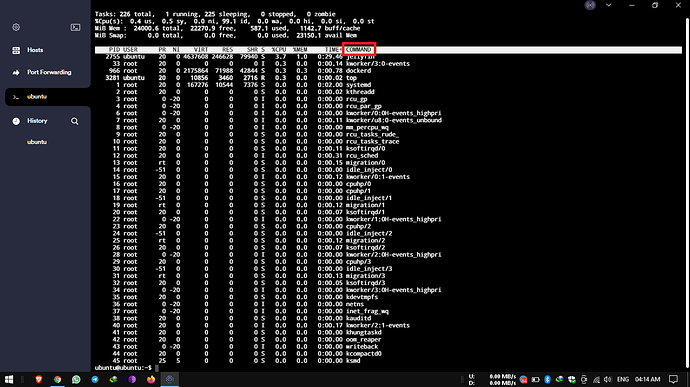
Task: Switch to the active ubuntu terminal tab
Action: (x=48, y=97)
